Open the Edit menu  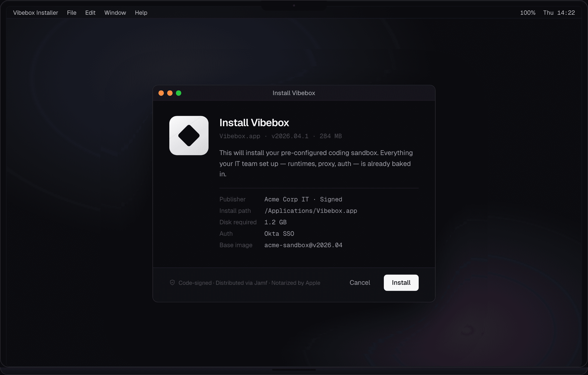point(90,13)
